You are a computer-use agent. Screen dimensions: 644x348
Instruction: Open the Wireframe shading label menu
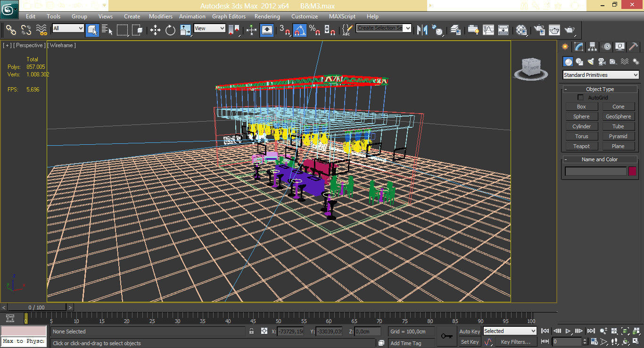[62, 45]
